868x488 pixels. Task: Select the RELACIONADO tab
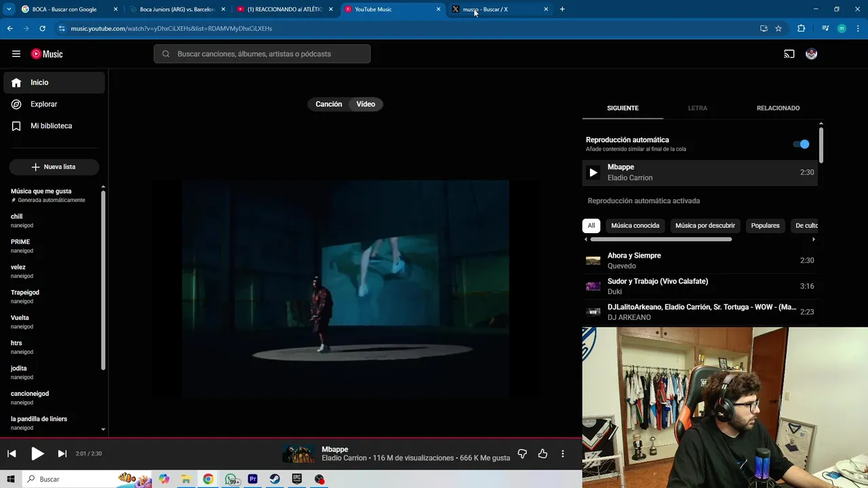778,108
